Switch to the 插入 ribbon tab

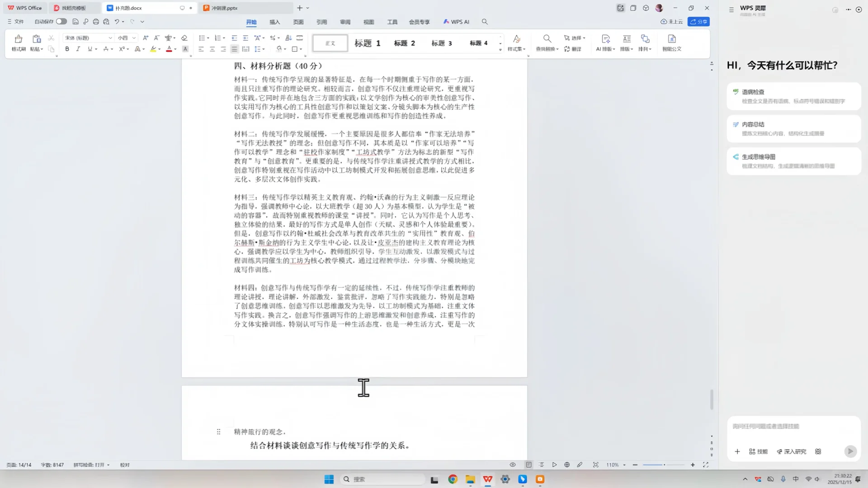tap(274, 21)
